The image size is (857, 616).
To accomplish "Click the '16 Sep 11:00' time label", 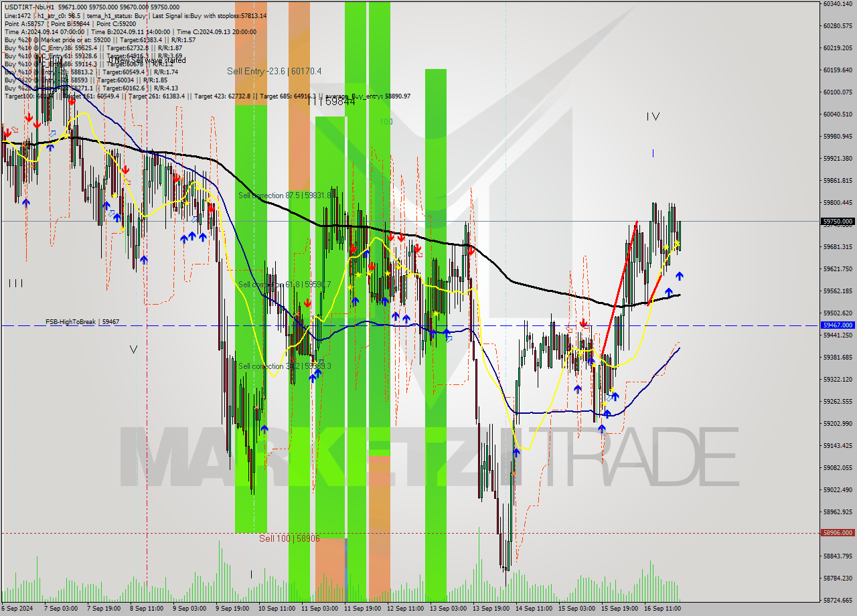I will pos(662,609).
